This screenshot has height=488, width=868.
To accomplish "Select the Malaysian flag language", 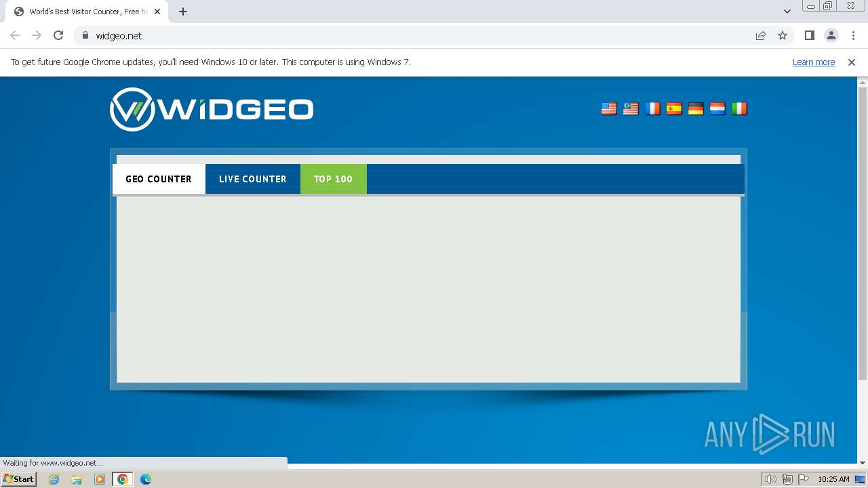I will (x=631, y=108).
